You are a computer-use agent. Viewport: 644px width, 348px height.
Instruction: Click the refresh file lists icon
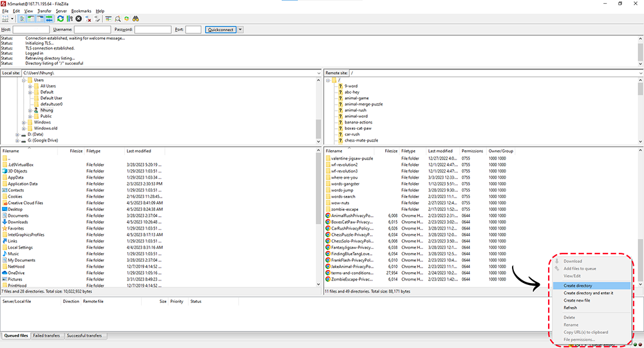(x=61, y=19)
